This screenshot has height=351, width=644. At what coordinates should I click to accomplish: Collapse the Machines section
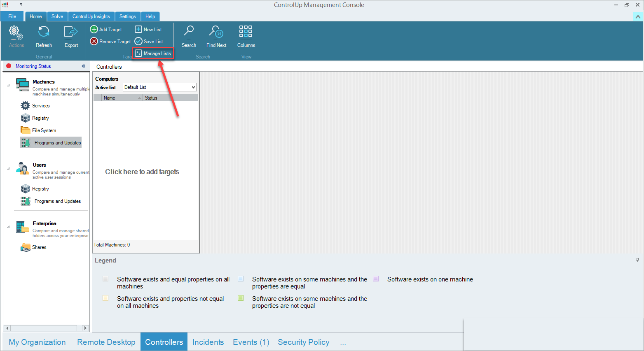pos(8,86)
